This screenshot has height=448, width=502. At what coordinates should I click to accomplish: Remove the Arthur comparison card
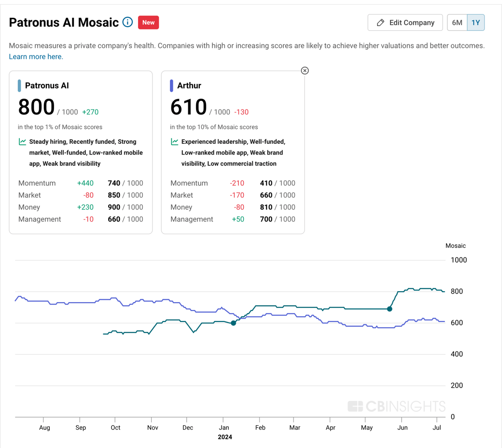(305, 70)
